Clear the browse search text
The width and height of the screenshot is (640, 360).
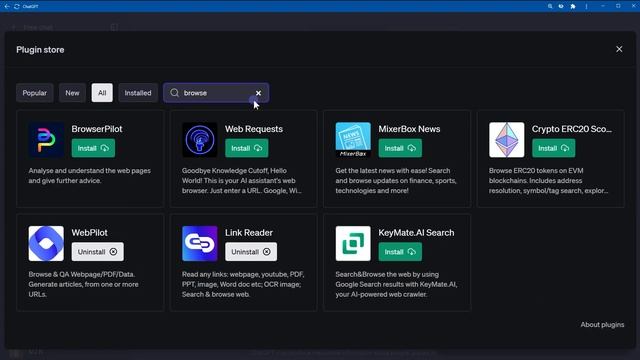coord(258,93)
